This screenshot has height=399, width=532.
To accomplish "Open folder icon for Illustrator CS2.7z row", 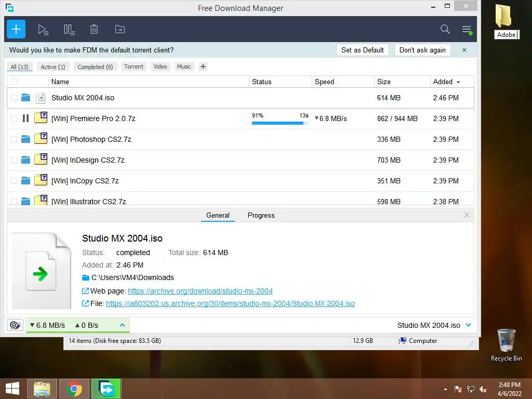I will [25, 202].
